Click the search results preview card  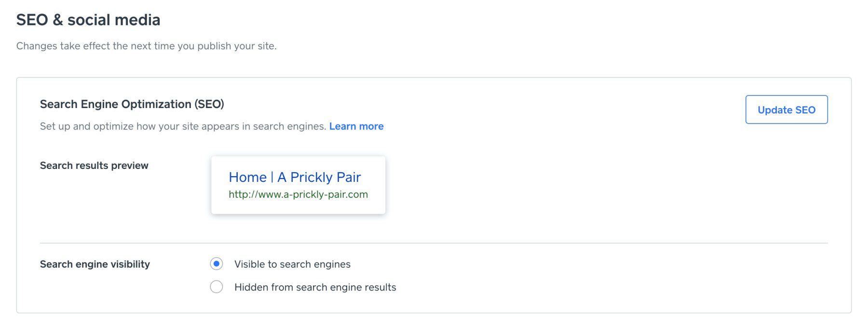pos(298,184)
